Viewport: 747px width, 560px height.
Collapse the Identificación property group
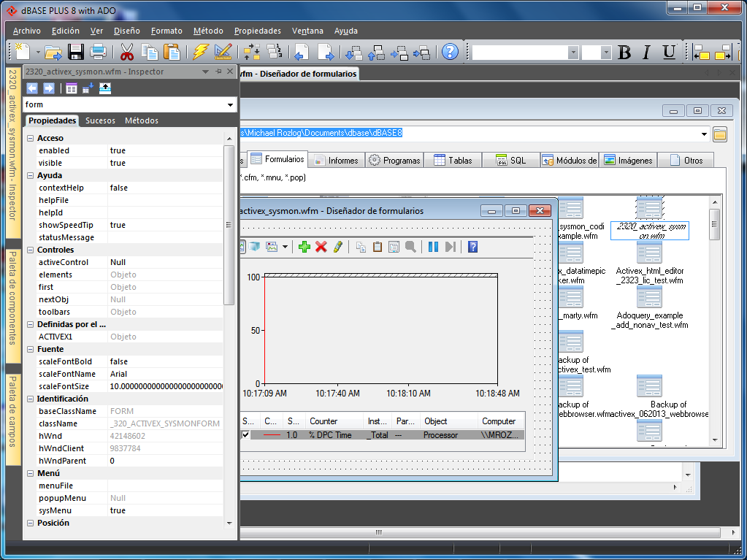30,399
